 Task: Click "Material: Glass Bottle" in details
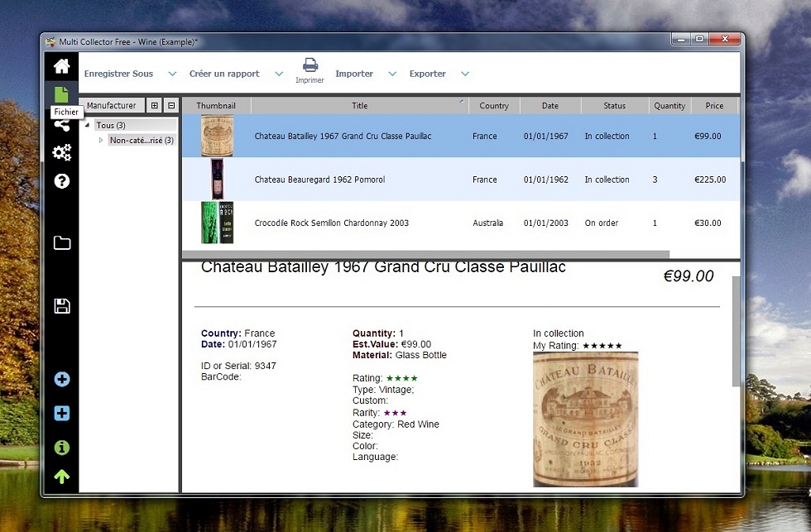click(399, 355)
